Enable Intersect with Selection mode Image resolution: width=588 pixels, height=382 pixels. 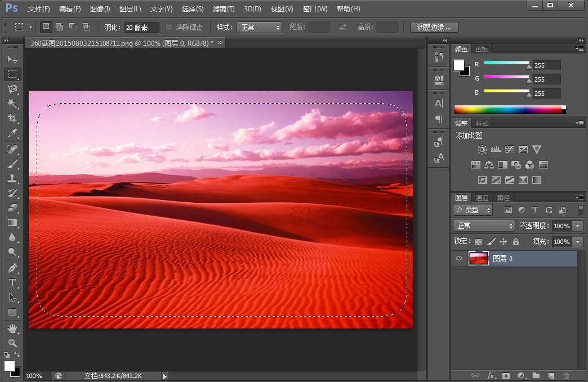pyautogui.click(x=86, y=26)
